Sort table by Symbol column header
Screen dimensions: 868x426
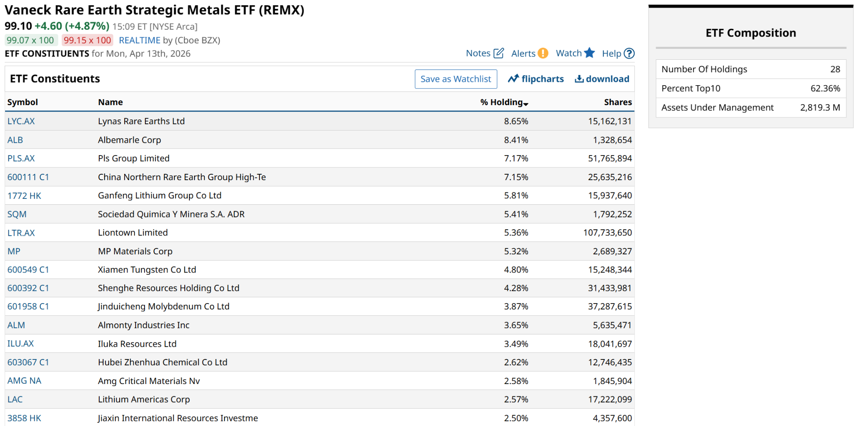22,102
